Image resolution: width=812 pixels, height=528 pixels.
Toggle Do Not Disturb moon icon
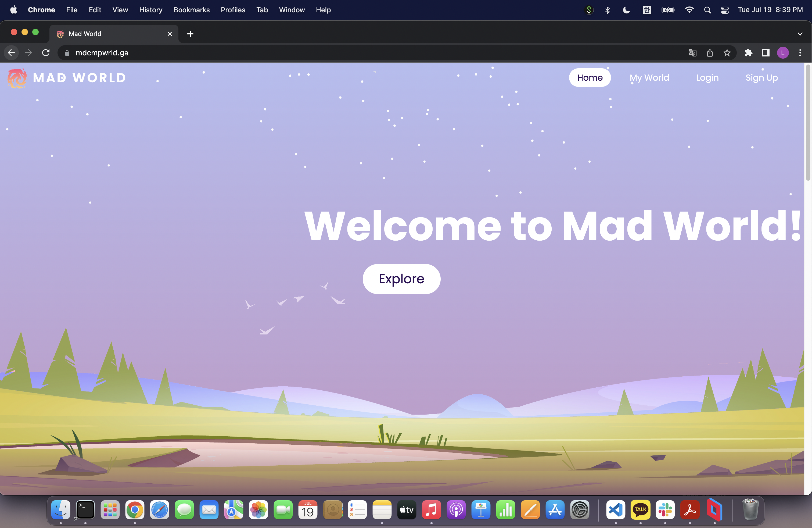[626, 10]
